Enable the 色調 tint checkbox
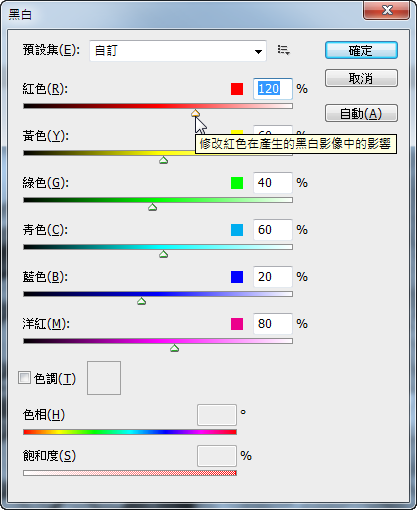Image resolution: width=417 pixels, height=510 pixels. click(24, 378)
